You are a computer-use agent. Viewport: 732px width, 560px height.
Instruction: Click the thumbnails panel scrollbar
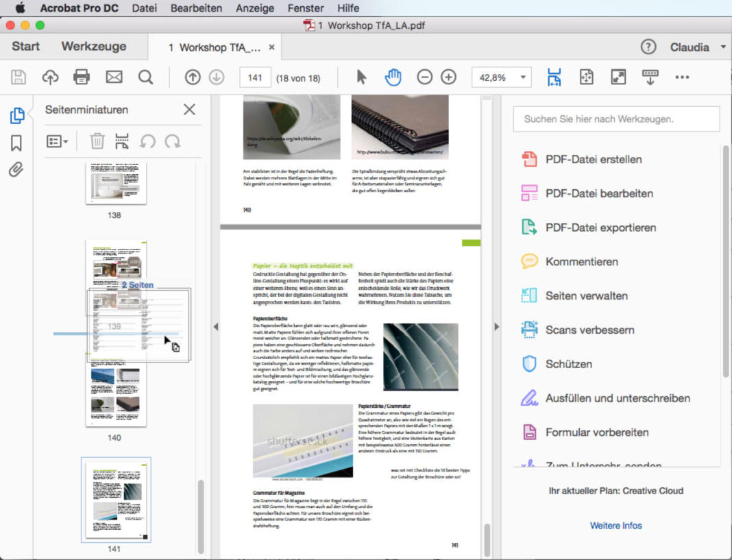201,516
